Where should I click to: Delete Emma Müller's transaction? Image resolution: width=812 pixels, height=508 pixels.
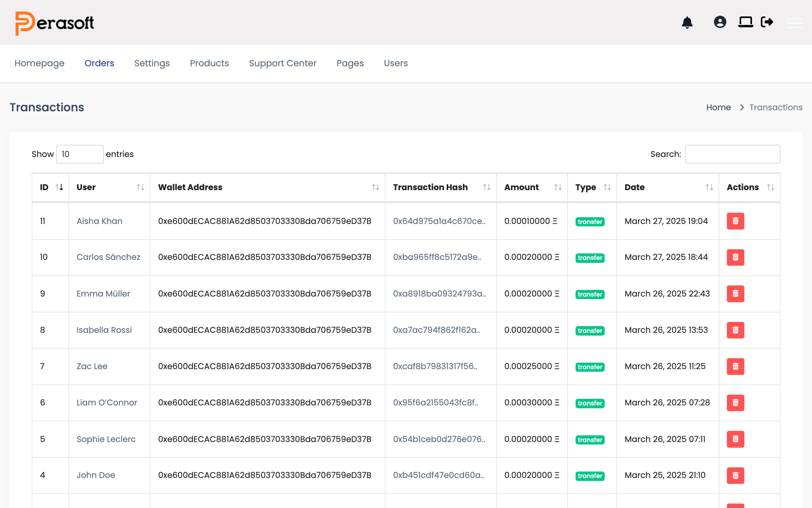tap(736, 294)
